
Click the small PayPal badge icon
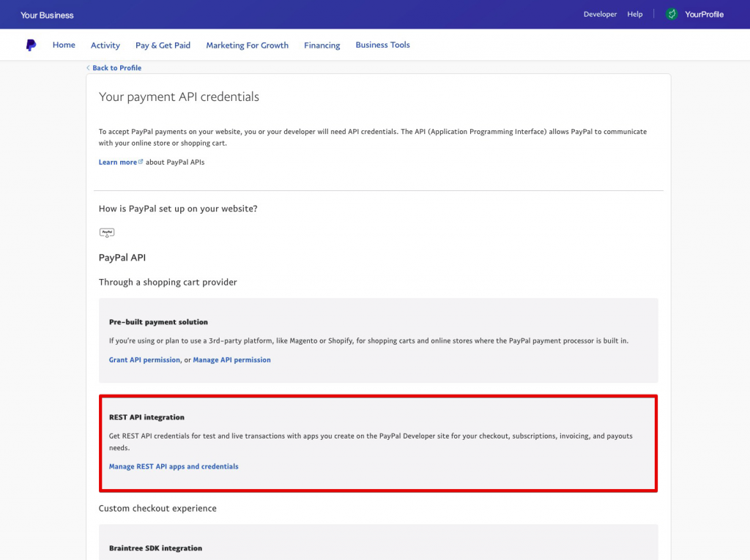(107, 233)
